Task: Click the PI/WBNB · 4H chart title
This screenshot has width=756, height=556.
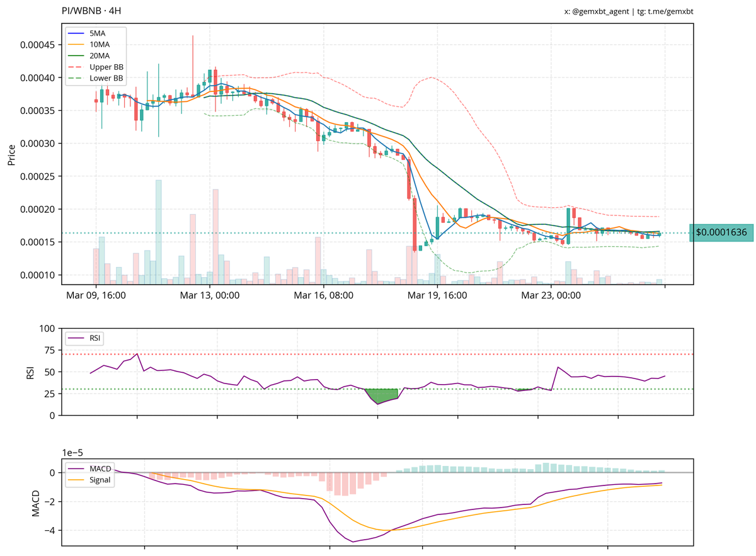Action: tap(91, 11)
